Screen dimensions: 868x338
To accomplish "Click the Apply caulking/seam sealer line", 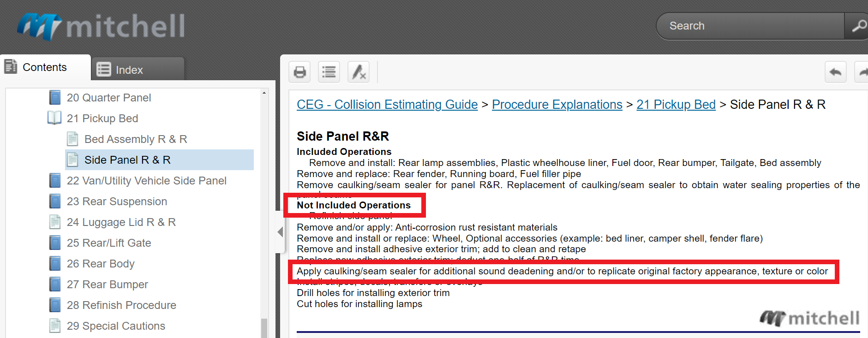I will (x=562, y=271).
